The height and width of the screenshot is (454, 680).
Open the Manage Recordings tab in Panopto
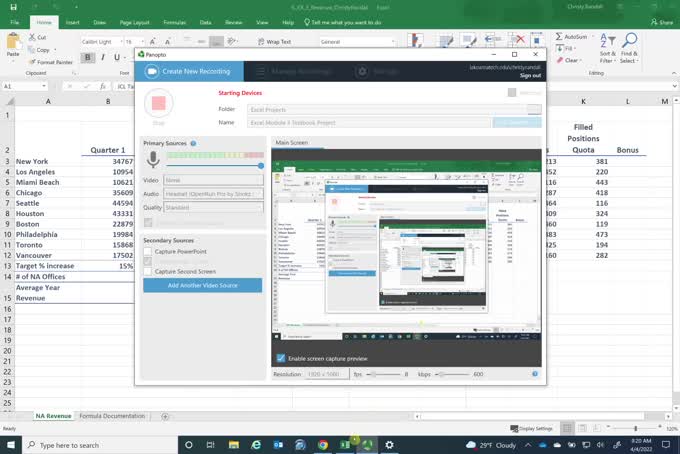(x=294, y=72)
